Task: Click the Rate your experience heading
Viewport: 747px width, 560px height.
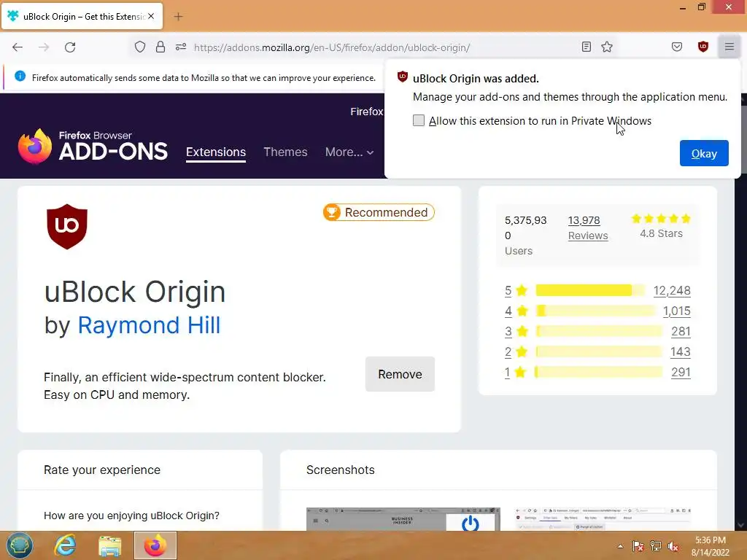Action: tap(102, 470)
